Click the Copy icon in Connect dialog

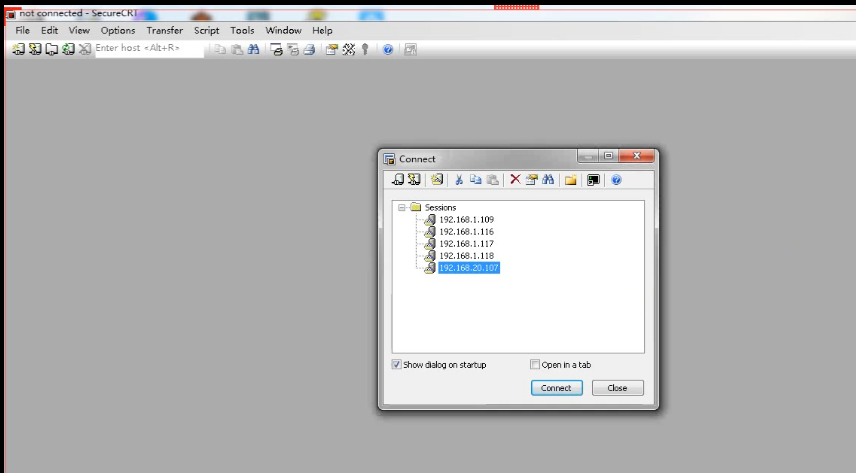(475, 180)
